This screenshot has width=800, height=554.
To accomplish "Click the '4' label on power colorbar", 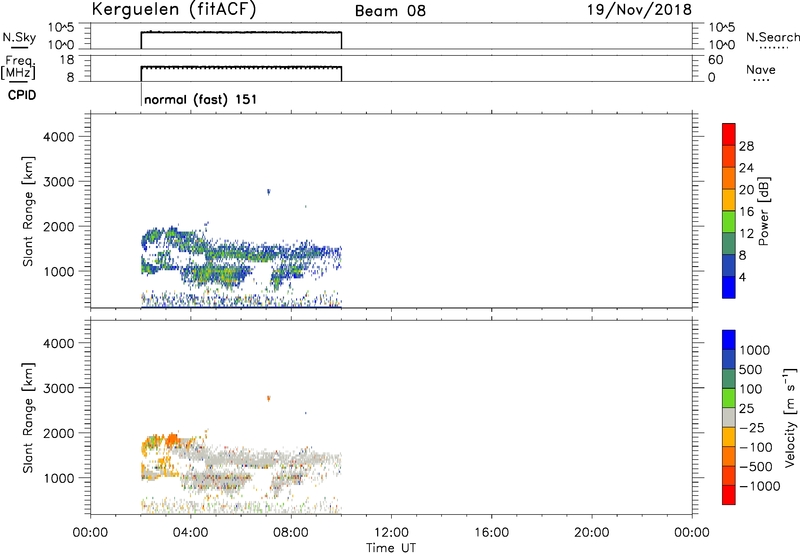I will click(x=742, y=277).
